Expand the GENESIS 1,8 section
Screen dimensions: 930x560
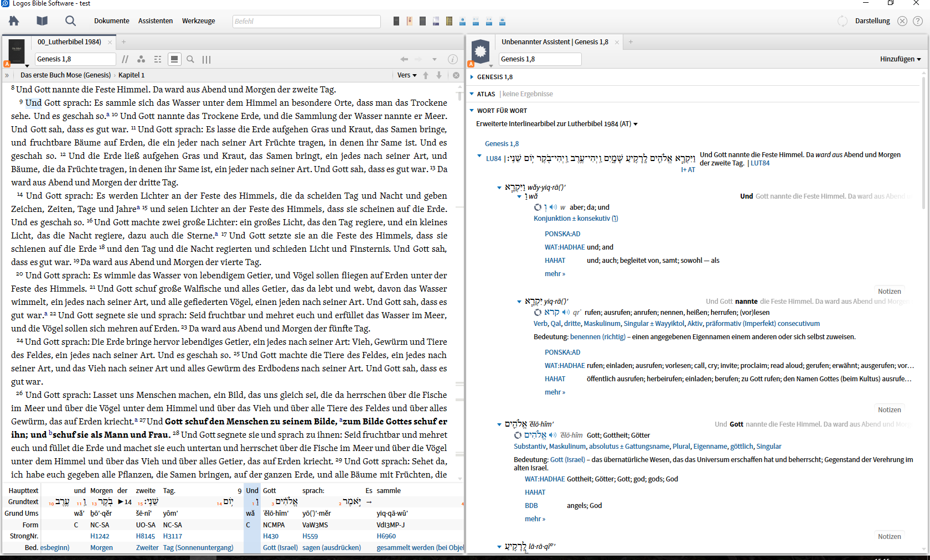[472, 77]
